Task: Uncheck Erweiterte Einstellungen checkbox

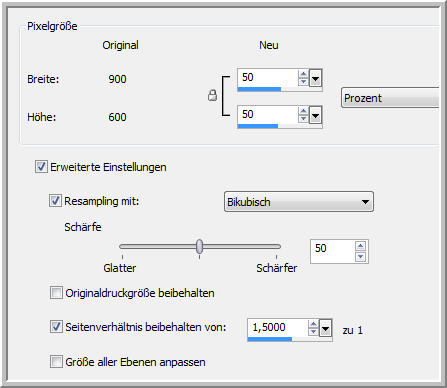Action: (41, 167)
